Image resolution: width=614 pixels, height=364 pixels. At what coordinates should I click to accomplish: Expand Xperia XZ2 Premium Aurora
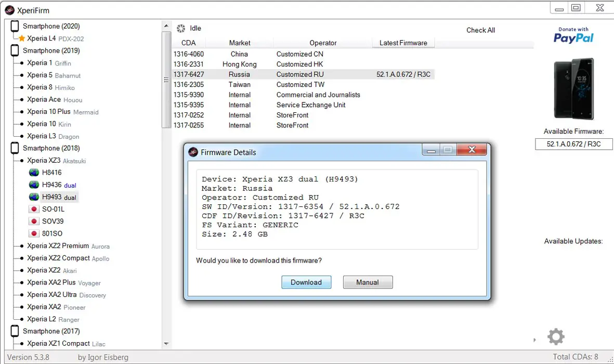21,245
